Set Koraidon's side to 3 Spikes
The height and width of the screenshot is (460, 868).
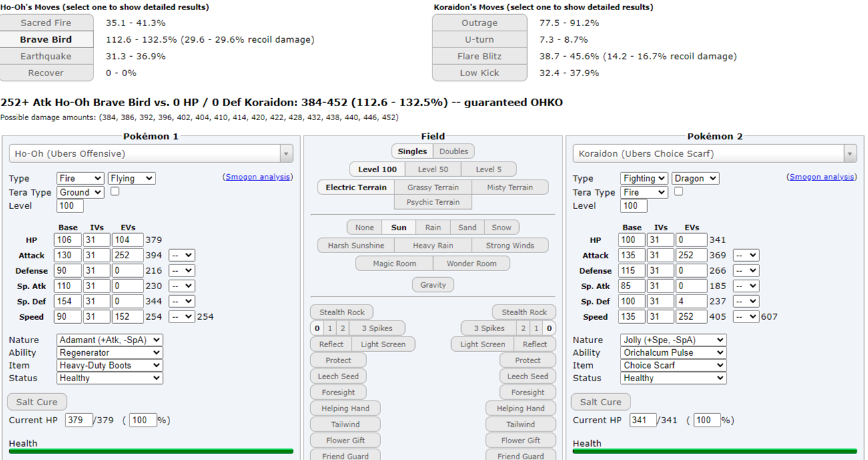(489, 328)
